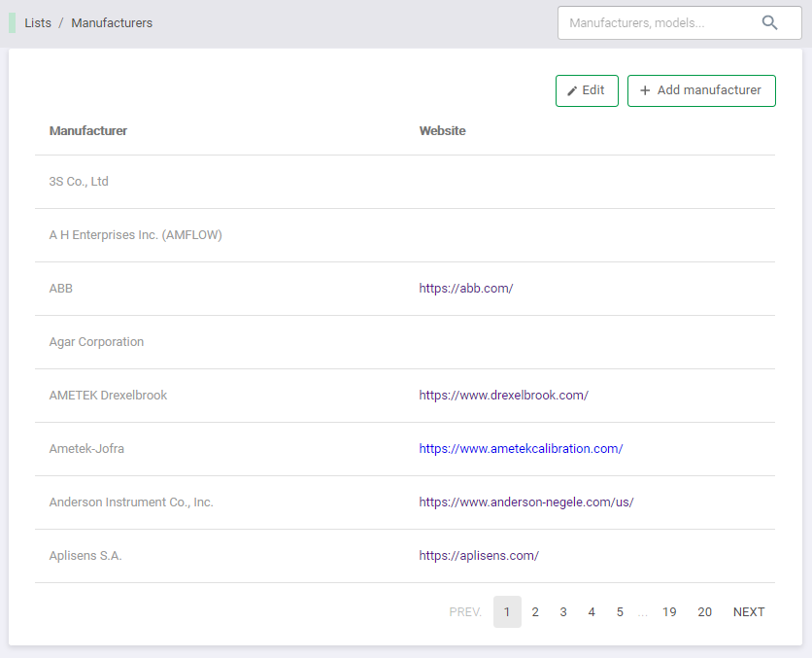Go to page 2
Image resolution: width=812 pixels, height=658 pixels.
[x=535, y=612]
